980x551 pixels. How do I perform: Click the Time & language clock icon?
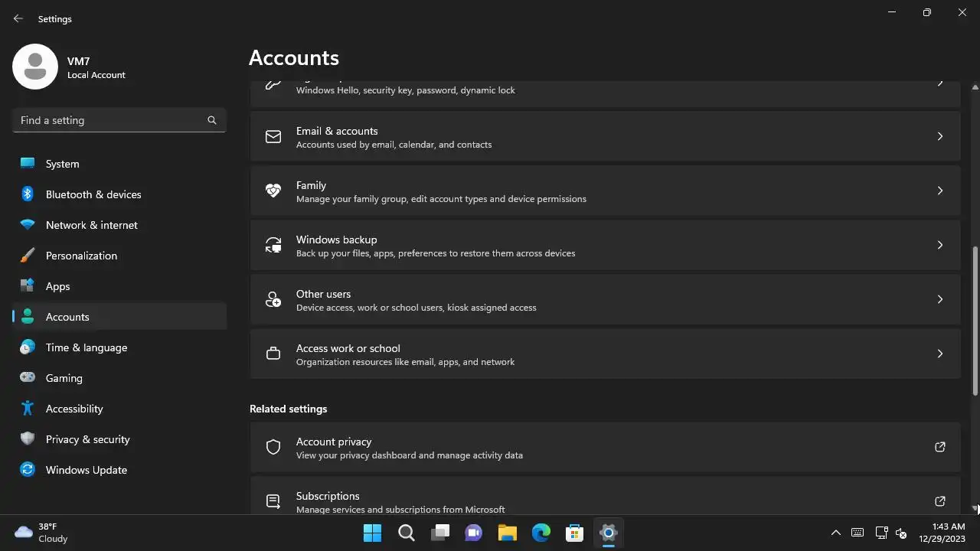tap(28, 347)
